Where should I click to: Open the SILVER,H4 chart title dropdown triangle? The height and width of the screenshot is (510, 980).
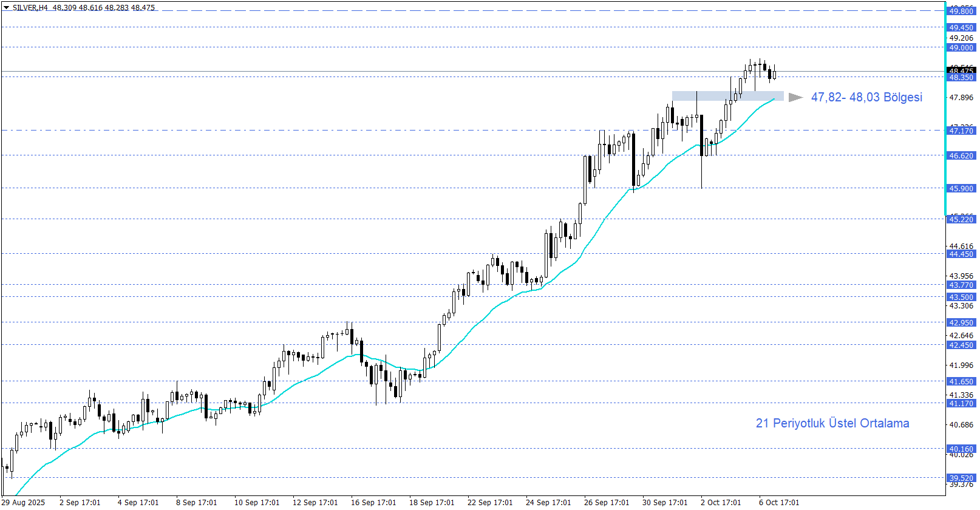7,8
